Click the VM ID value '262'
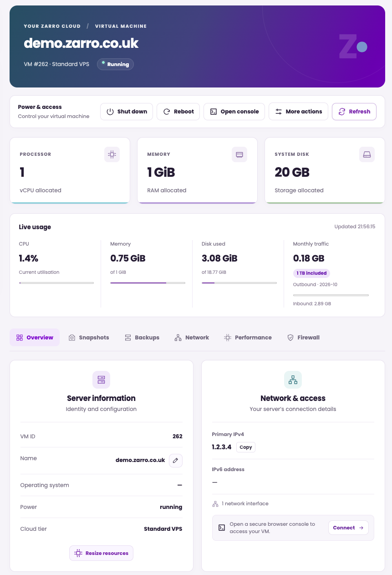 tap(178, 436)
